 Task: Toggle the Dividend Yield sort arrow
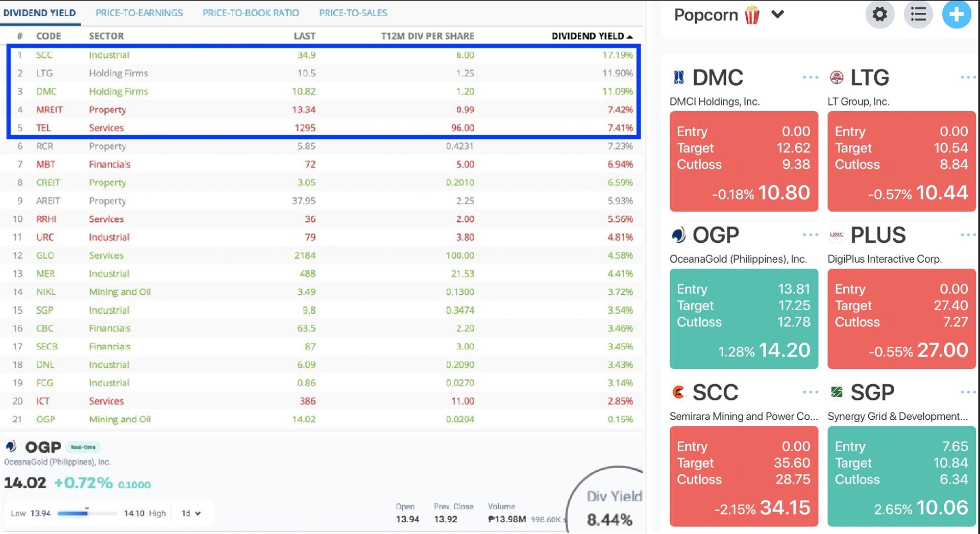point(629,36)
